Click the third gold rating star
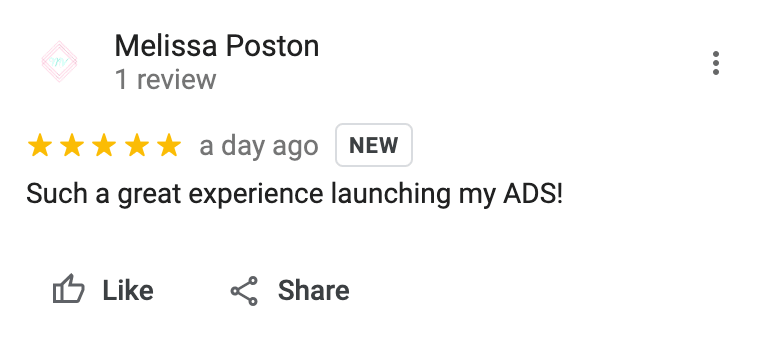762x362 pixels. click(x=104, y=146)
